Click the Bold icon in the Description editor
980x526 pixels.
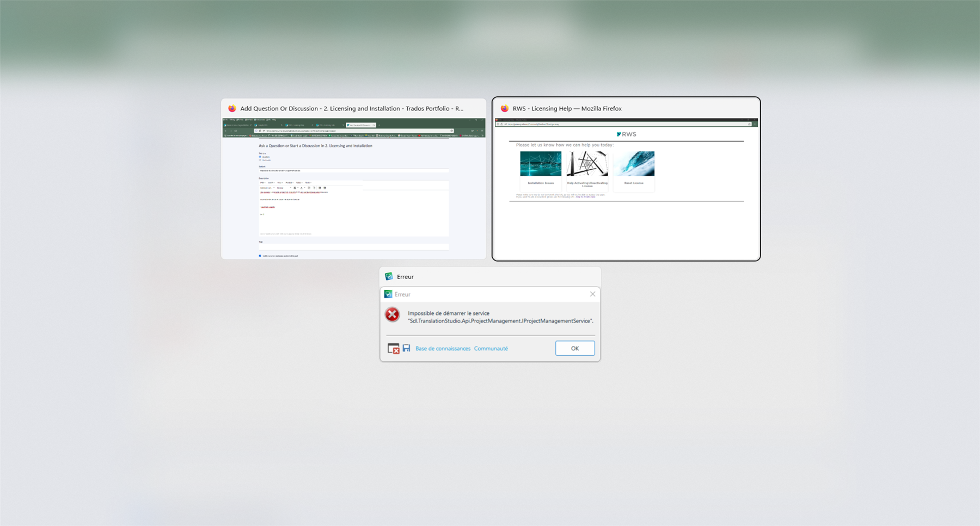tap(295, 188)
